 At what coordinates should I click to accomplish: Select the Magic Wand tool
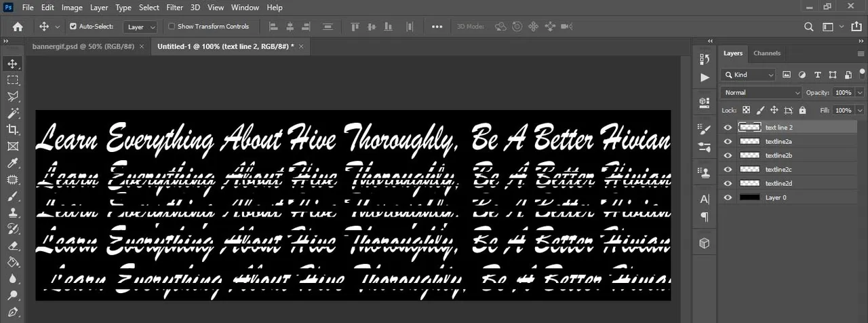(x=12, y=113)
